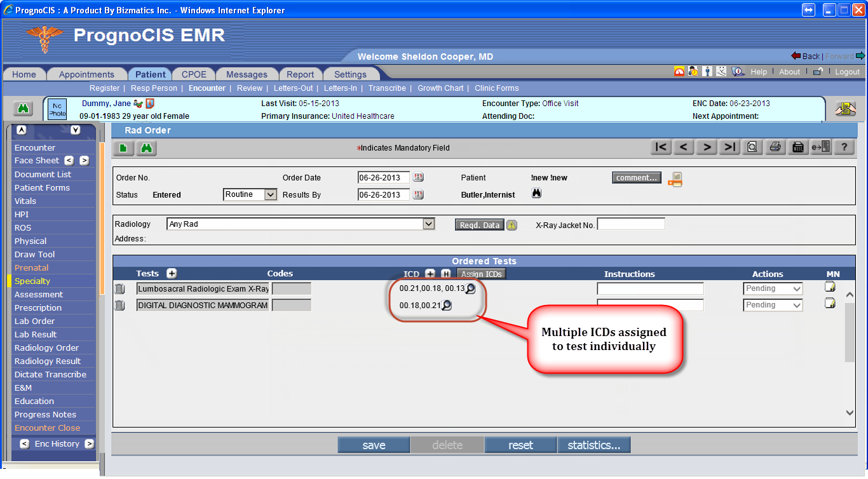Switch to the Appointments tab
Screen dimensions: 868x479
coord(86,74)
